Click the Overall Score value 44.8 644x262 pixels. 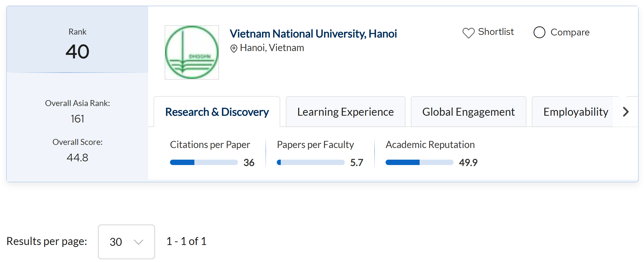(77, 158)
